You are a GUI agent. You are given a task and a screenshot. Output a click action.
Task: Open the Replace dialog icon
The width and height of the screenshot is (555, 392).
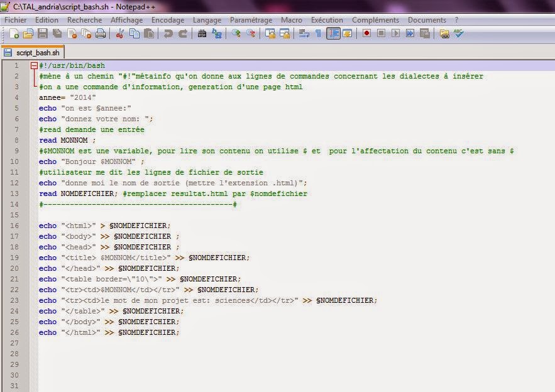click(x=217, y=34)
